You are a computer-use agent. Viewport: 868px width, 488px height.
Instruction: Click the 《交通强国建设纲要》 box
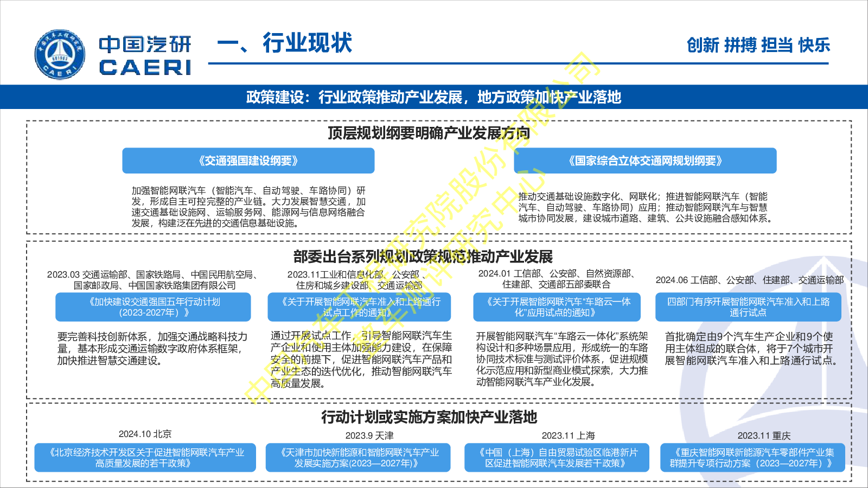pyautogui.click(x=248, y=160)
